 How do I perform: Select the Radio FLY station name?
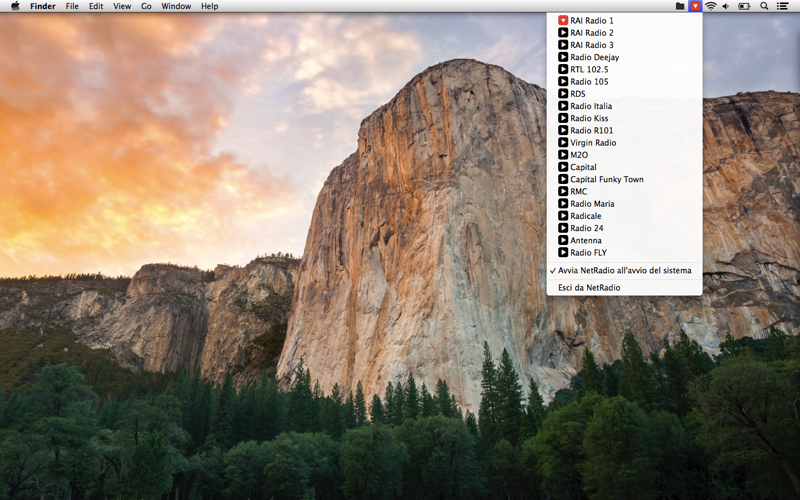(588, 253)
